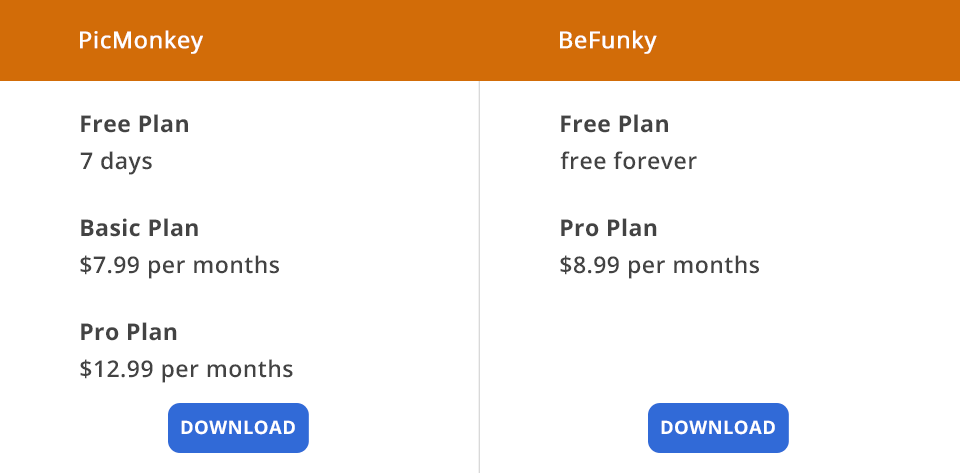This screenshot has height=473, width=960.
Task: Click the Pro Plan heading under BeFunky
Action: 608,228
